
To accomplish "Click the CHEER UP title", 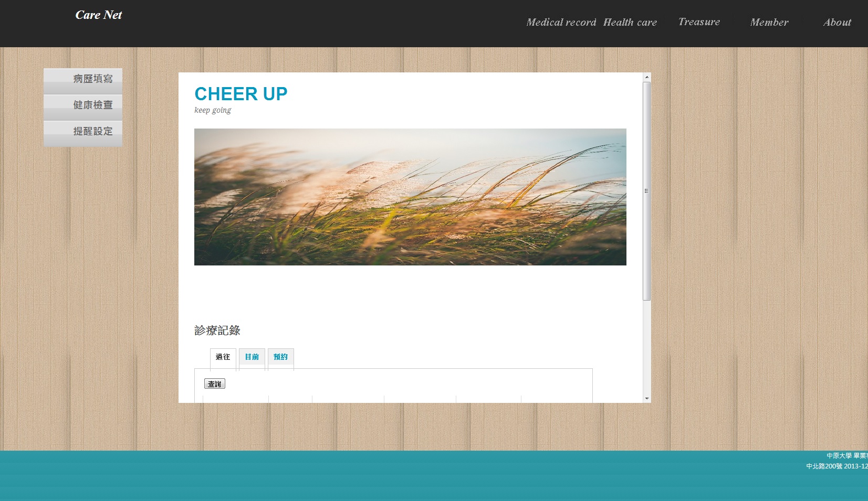I will click(x=240, y=94).
